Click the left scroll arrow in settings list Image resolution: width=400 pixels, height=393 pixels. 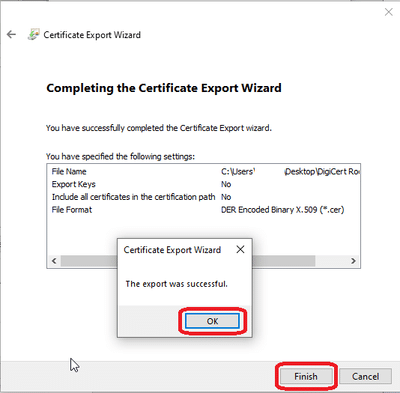(x=54, y=261)
